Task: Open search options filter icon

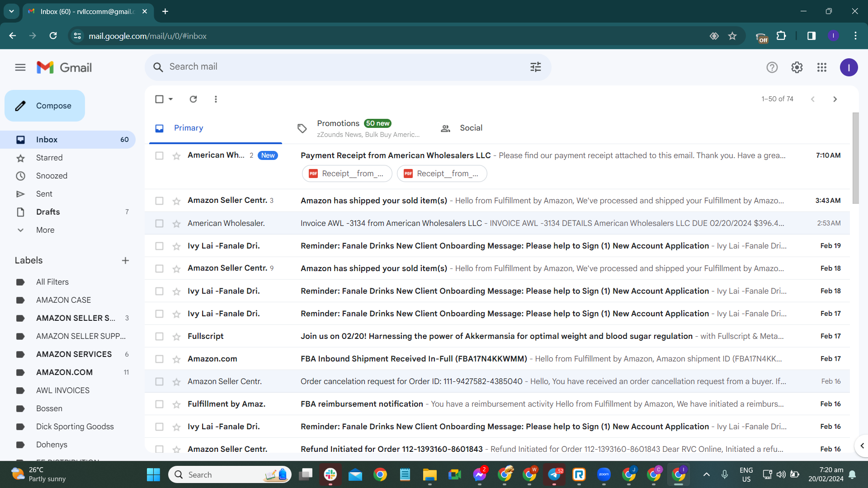Action: [536, 67]
